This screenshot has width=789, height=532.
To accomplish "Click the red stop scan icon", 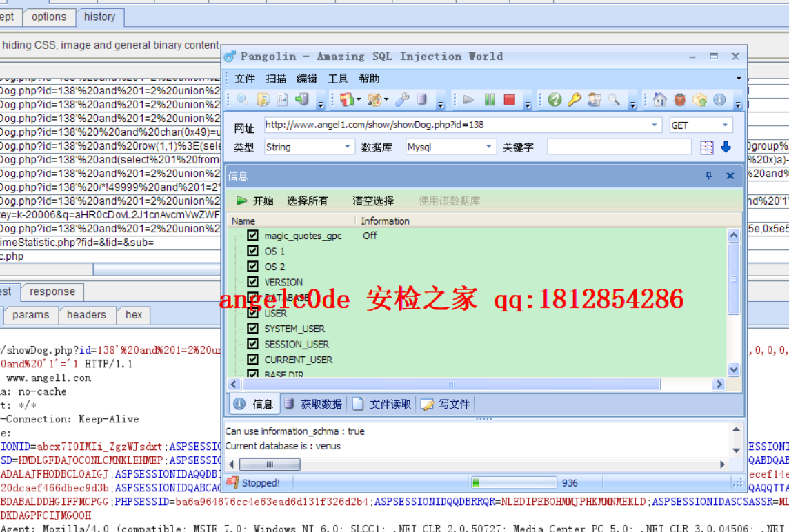I will click(x=509, y=99).
